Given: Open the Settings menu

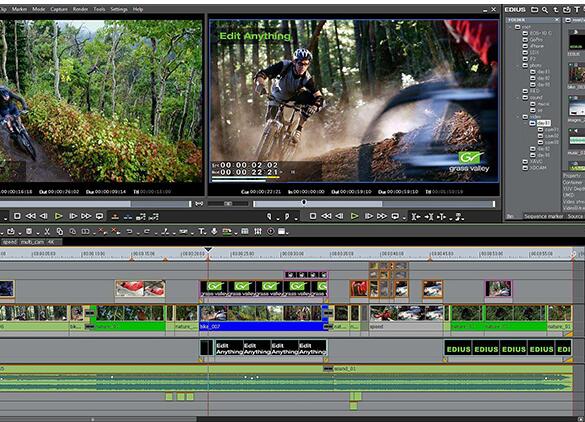Looking at the screenshot, I should [x=119, y=9].
